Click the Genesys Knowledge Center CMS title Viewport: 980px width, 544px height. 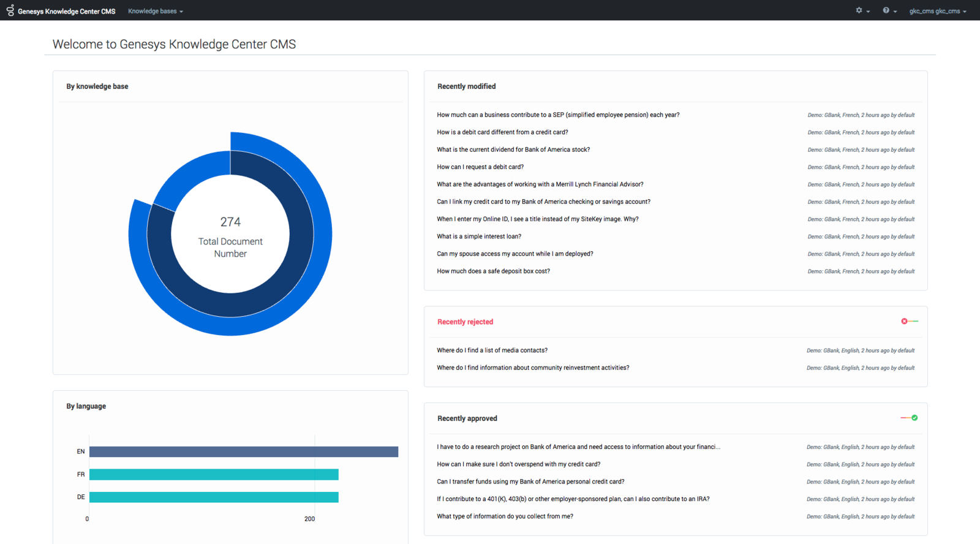click(66, 11)
